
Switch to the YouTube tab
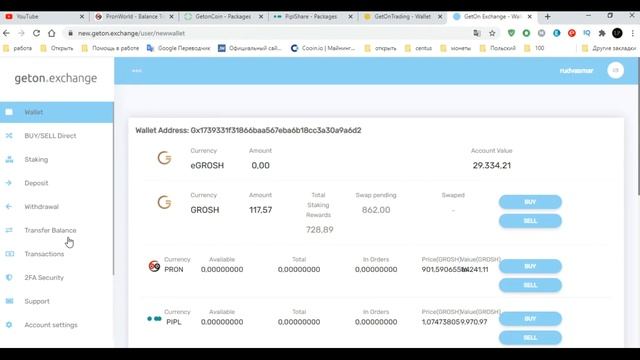click(41, 16)
